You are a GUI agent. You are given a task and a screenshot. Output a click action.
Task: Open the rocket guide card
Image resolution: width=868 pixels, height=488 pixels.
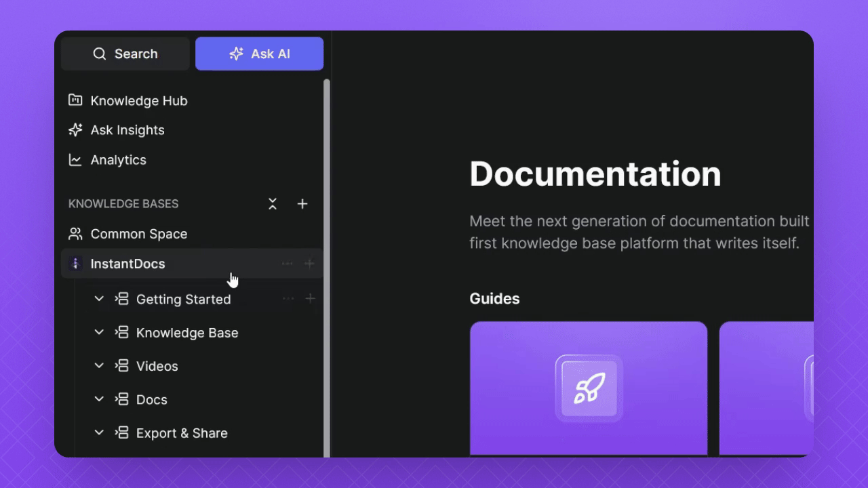589,388
